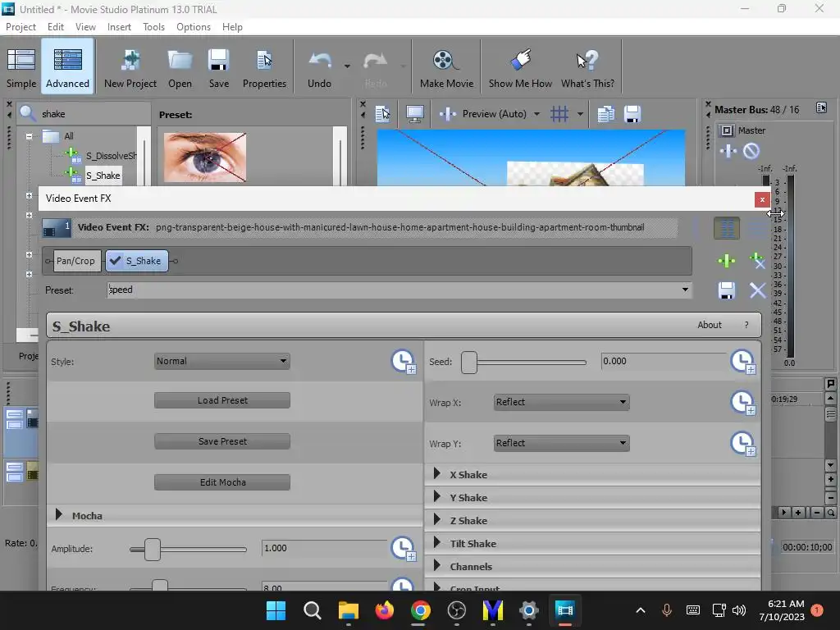The image size is (840, 630).
Task: Toggle the S_Shake effect checkbox
Action: pos(115,261)
